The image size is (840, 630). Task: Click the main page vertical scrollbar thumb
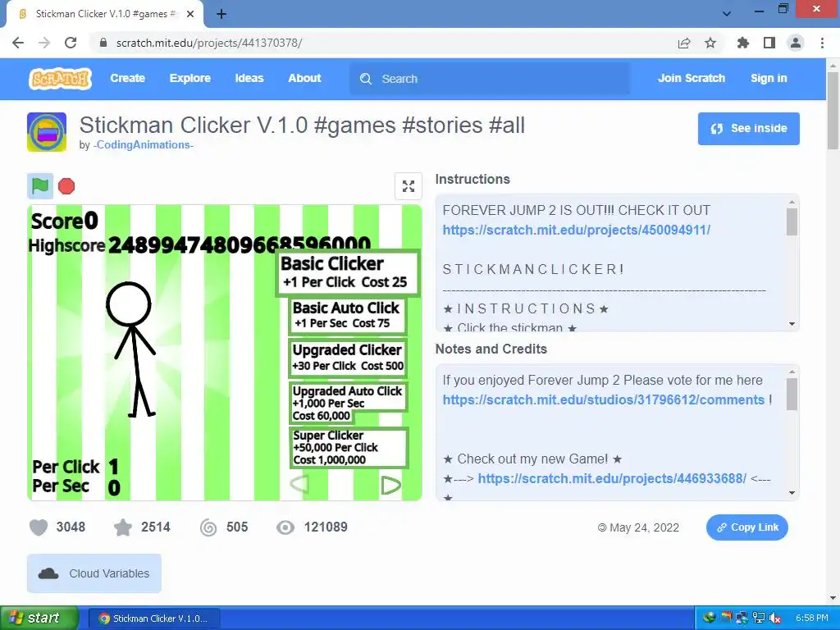point(833,111)
